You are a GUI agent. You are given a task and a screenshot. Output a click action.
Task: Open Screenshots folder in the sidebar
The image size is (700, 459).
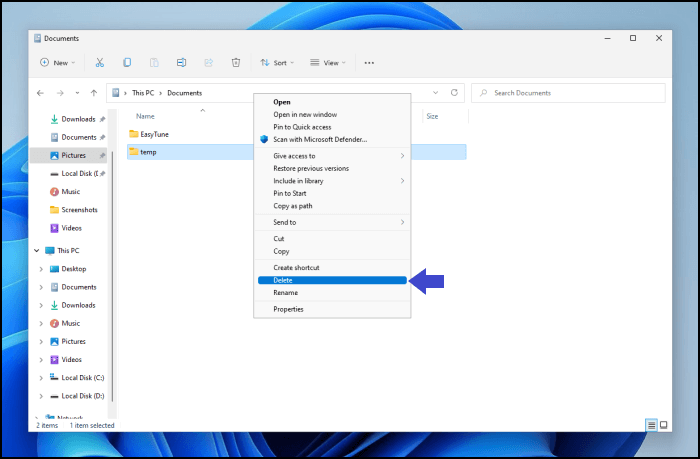click(x=78, y=209)
